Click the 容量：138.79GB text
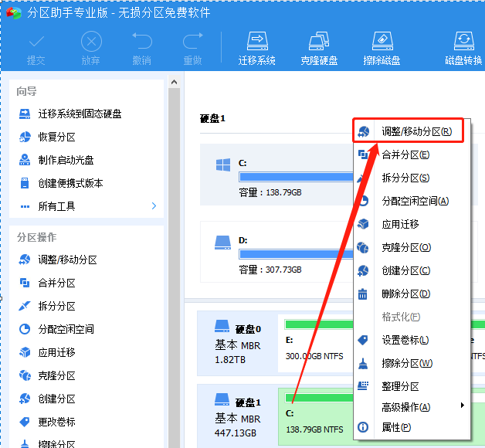This screenshot has height=448, width=485. (x=270, y=192)
